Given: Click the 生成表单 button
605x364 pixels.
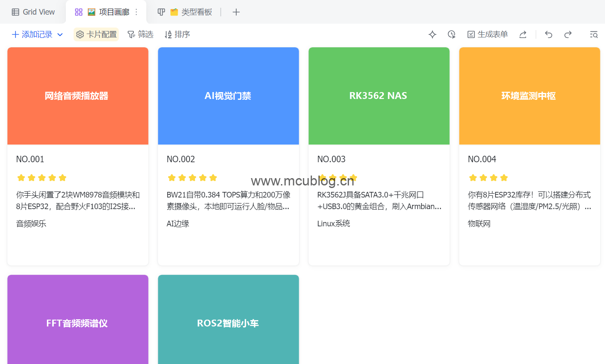Looking at the screenshot, I should tap(488, 34).
